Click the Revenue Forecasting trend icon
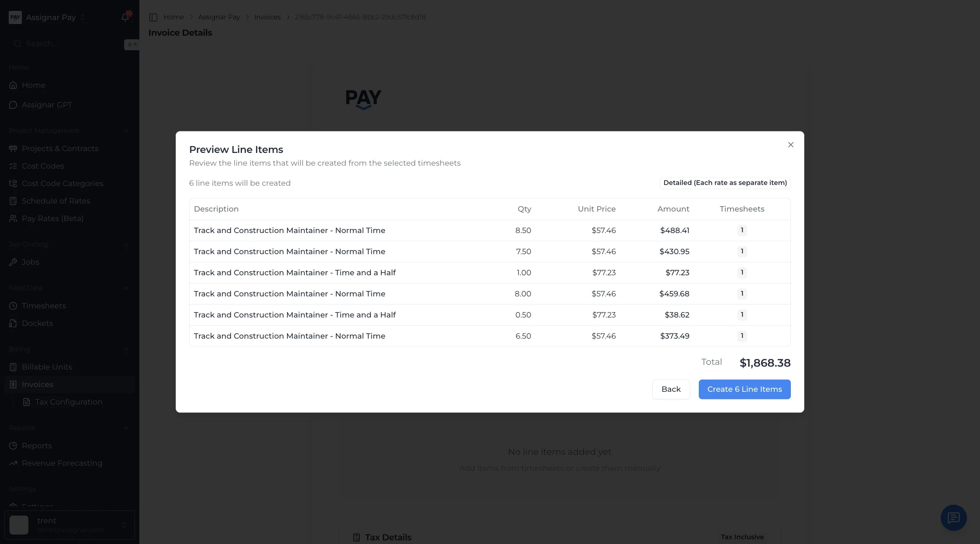The width and height of the screenshot is (980, 544). [x=13, y=463]
